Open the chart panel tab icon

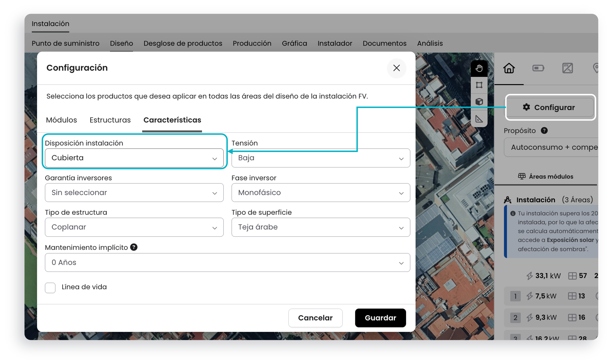coord(567,68)
